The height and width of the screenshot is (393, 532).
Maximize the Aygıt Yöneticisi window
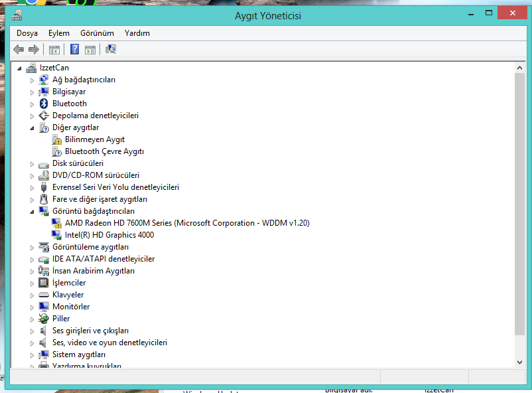[x=489, y=13]
